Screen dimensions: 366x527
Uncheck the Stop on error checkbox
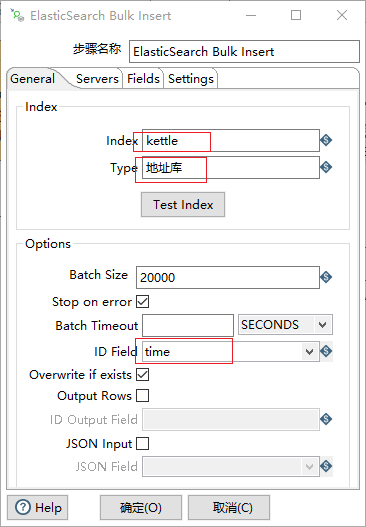(143, 302)
